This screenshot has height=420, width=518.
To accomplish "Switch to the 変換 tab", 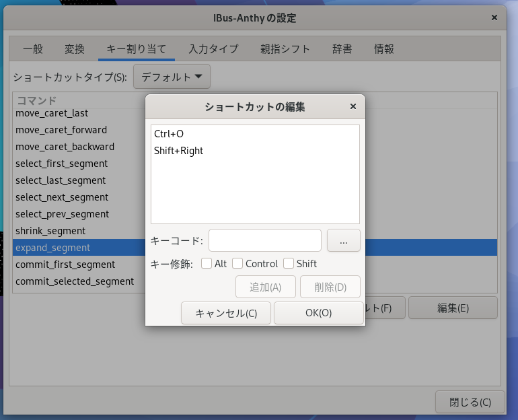I will point(74,49).
